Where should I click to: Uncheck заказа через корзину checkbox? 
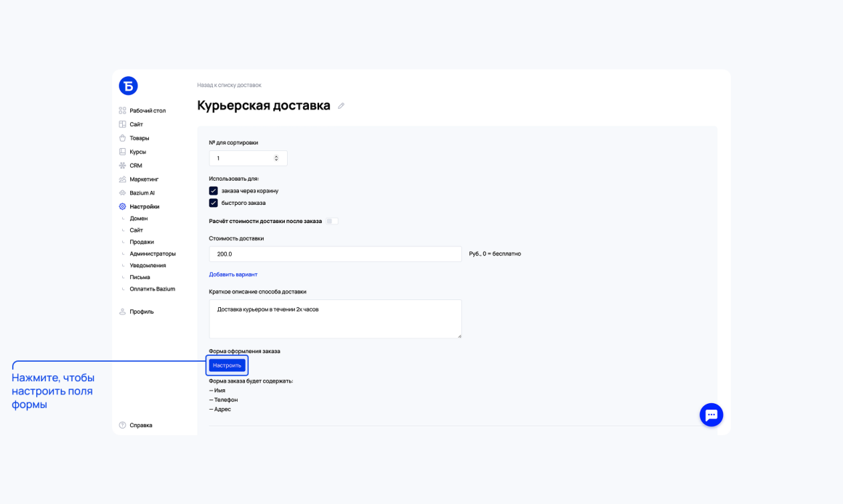pos(214,191)
